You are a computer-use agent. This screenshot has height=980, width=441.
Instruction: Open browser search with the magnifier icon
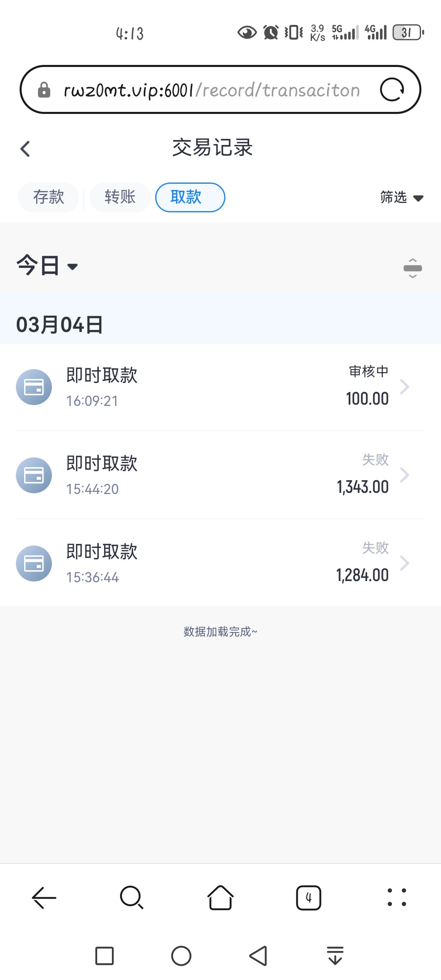click(131, 898)
